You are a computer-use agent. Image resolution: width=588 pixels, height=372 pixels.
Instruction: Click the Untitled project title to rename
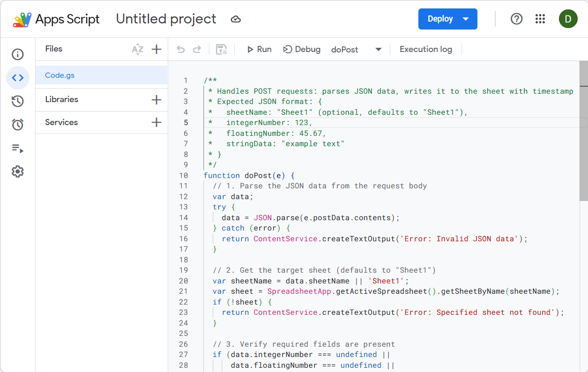click(166, 19)
